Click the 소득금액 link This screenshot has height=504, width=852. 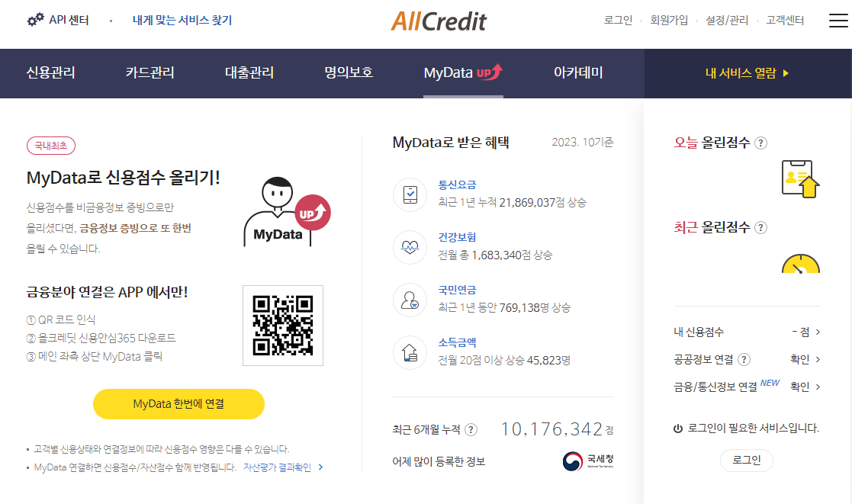point(457,342)
